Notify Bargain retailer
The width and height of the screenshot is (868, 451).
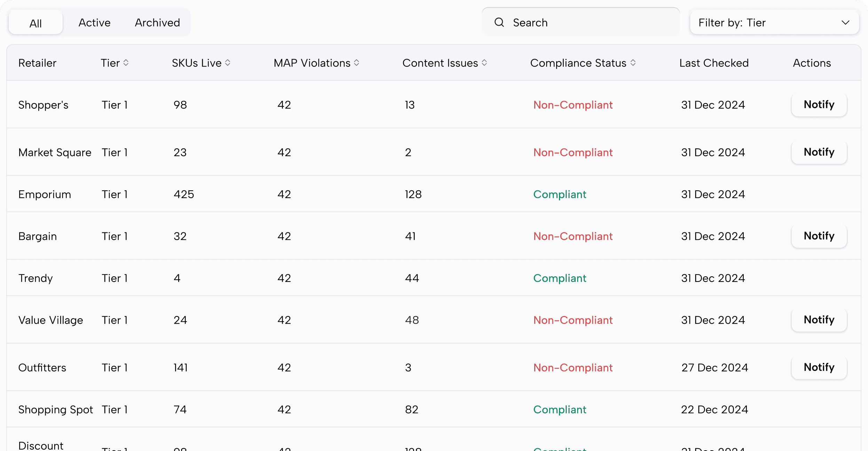point(819,236)
